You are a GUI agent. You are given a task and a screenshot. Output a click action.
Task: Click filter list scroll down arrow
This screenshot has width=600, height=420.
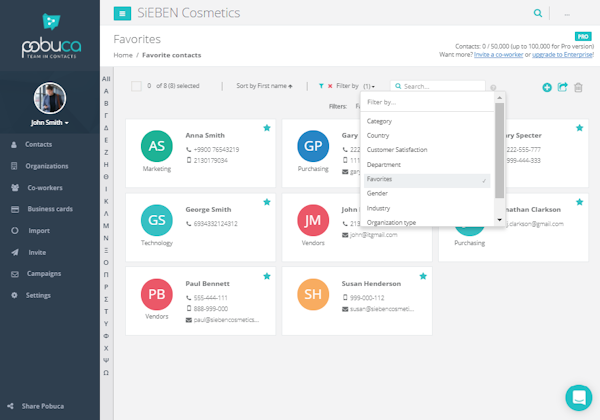(x=499, y=220)
